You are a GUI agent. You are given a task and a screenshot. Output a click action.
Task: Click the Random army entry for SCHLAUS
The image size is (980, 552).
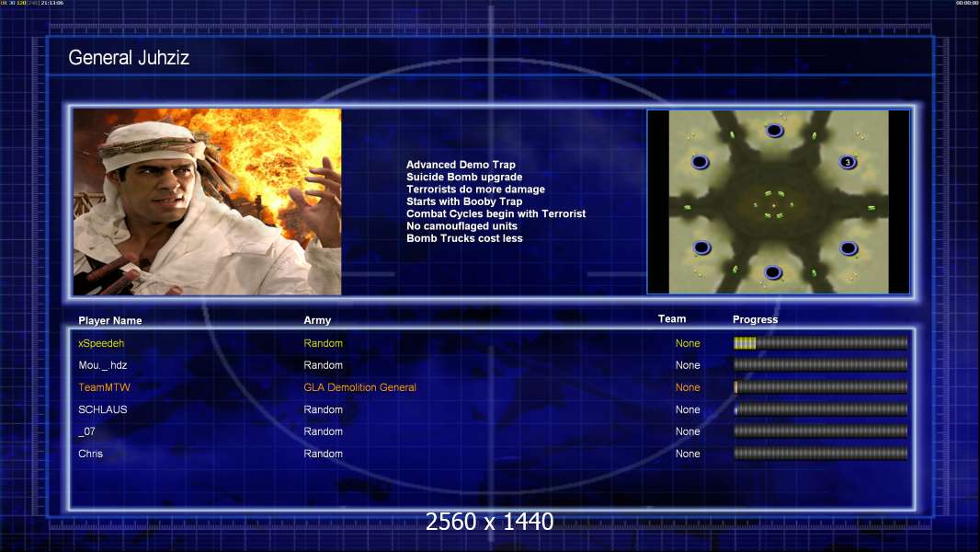(x=323, y=409)
